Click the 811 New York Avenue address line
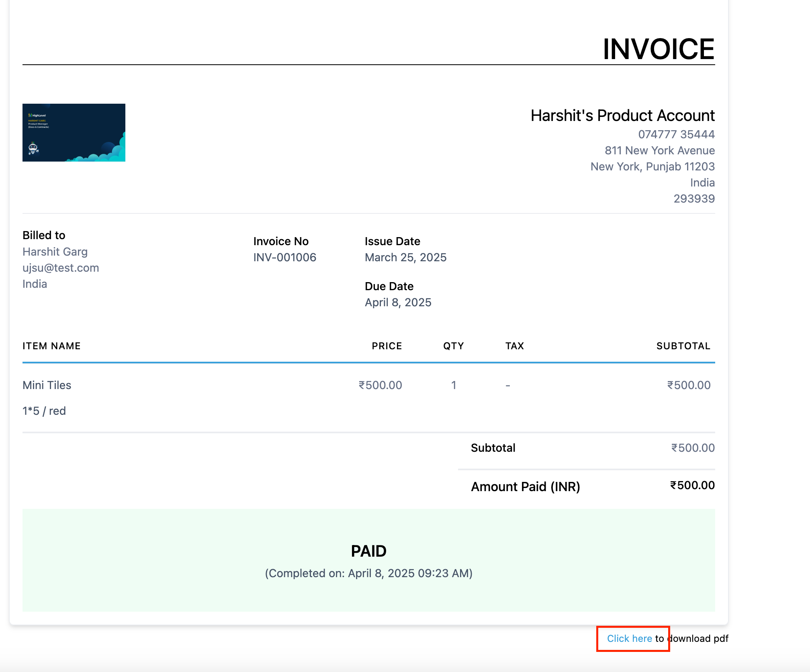Image resolution: width=810 pixels, height=672 pixels. point(659,150)
